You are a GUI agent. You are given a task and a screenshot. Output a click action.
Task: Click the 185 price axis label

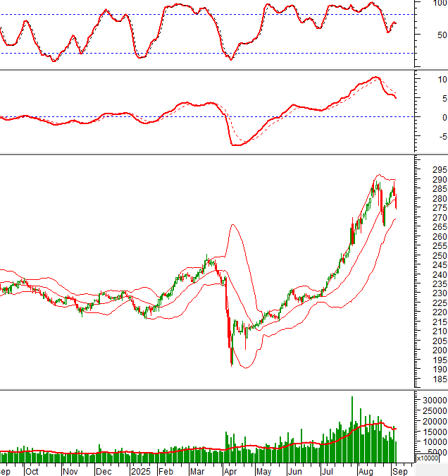click(440, 379)
